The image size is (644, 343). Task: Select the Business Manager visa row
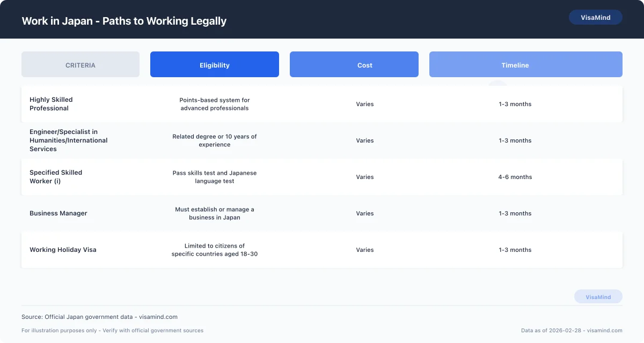(x=322, y=213)
